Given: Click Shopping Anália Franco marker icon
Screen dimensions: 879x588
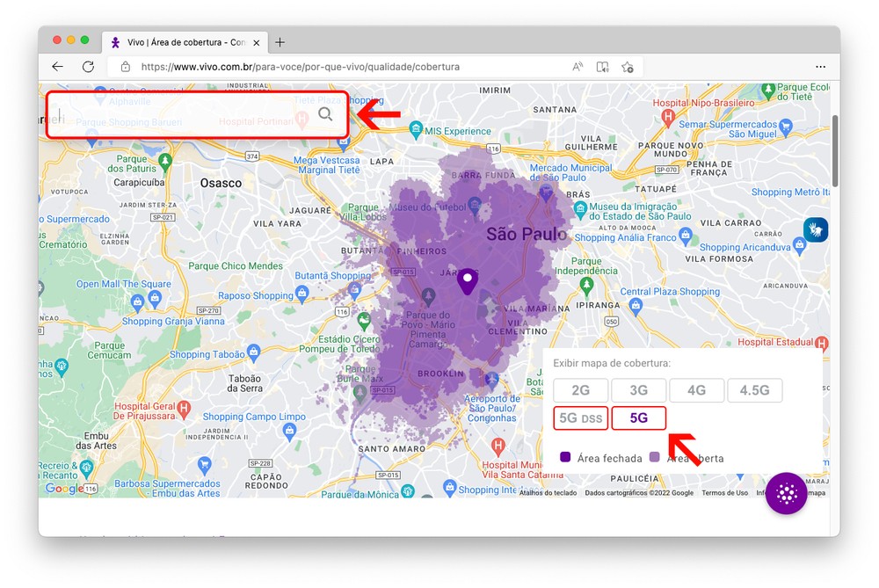Looking at the screenshot, I should (685, 236).
